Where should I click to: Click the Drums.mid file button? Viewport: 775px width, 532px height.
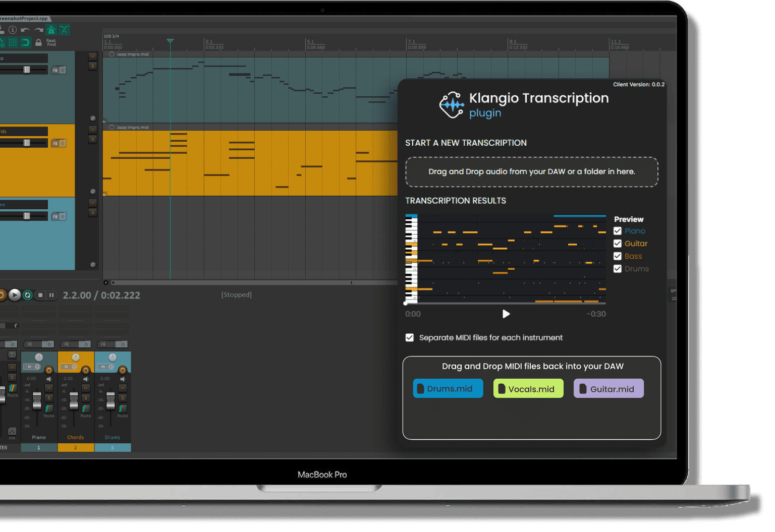(448, 388)
